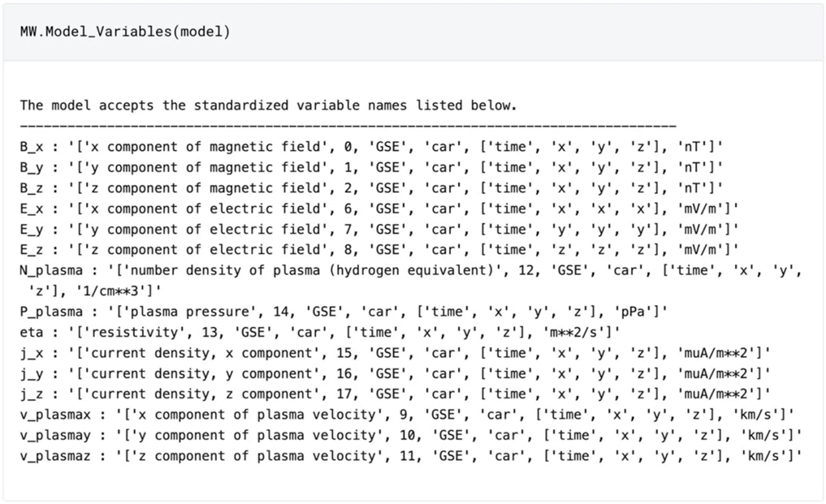826x504 pixels.
Task: Click the P_plasma pressure line
Action: pyautogui.click(x=343, y=312)
